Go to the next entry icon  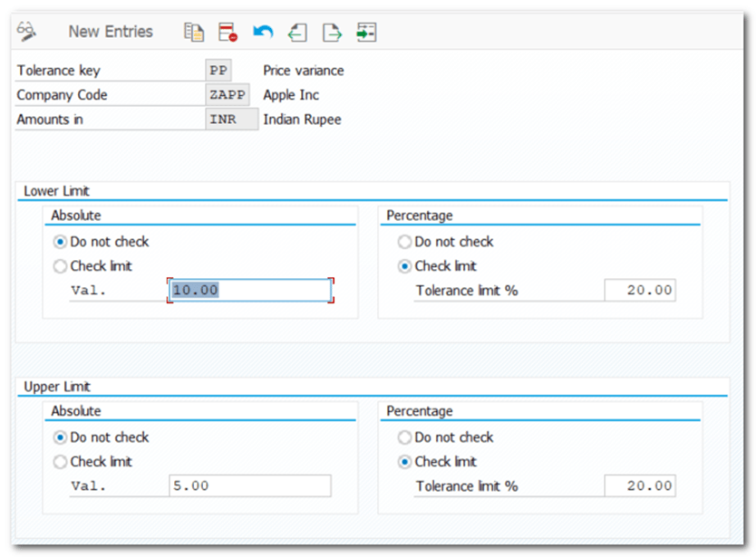tap(332, 33)
